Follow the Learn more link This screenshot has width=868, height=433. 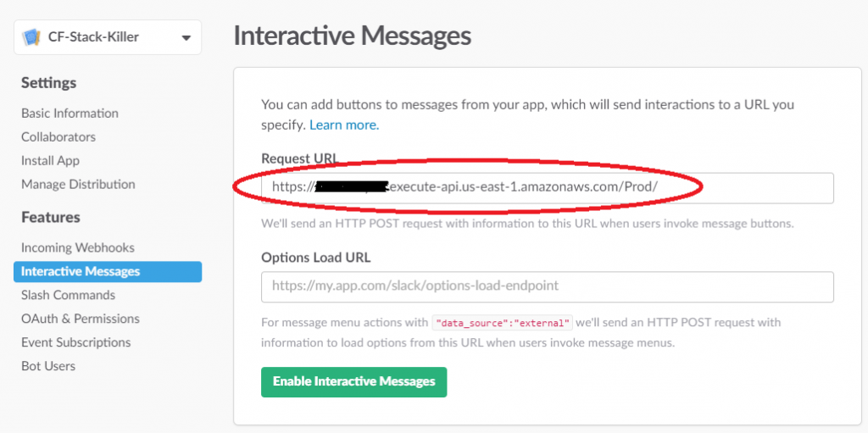(x=343, y=125)
